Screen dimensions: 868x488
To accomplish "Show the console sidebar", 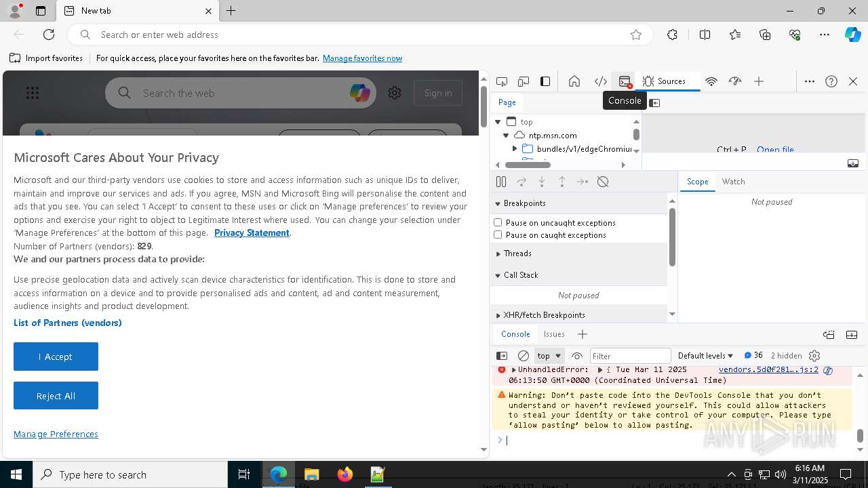I will click(502, 356).
